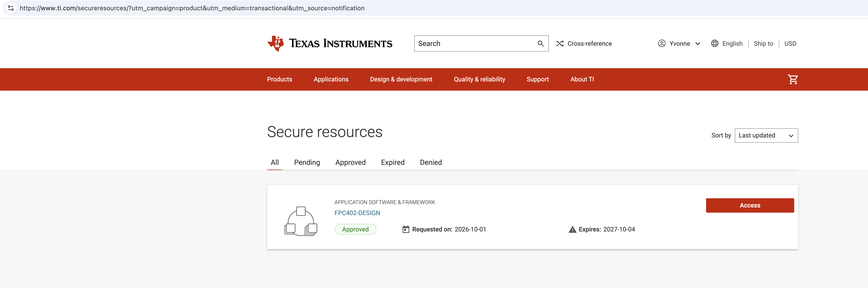Click the search magnifier icon
This screenshot has width=868, height=288.
pyautogui.click(x=541, y=44)
